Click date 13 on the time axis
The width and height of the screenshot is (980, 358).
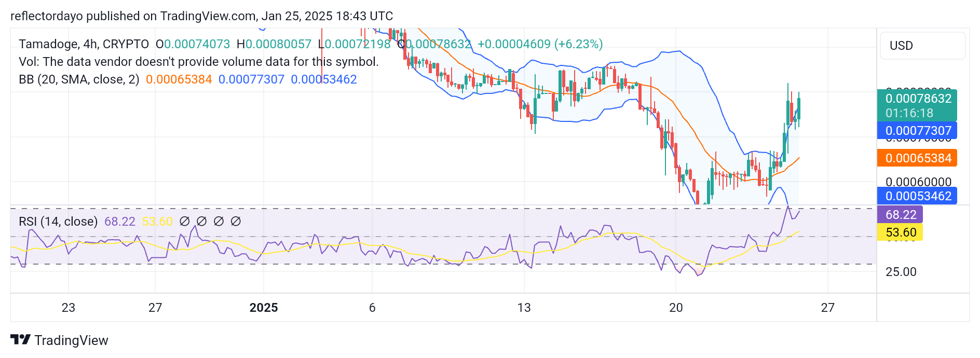[x=524, y=308]
